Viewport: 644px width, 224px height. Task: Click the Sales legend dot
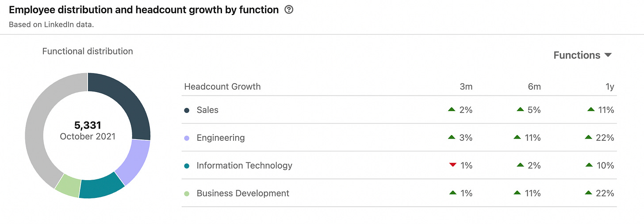(x=187, y=110)
